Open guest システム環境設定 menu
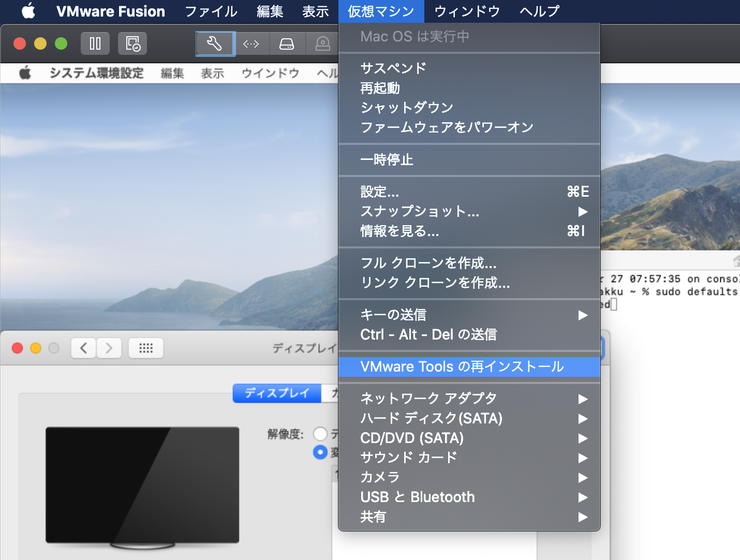Viewport: 740px width, 560px height. click(96, 73)
